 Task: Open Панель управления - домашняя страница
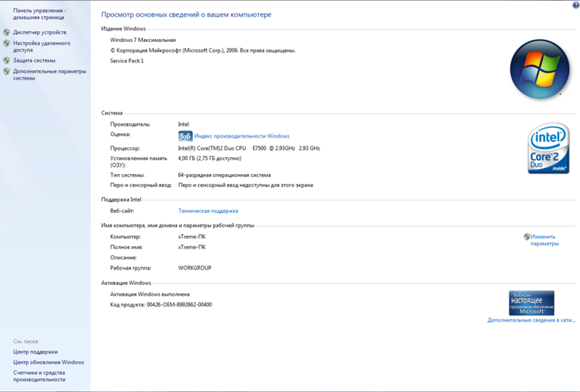coord(40,14)
